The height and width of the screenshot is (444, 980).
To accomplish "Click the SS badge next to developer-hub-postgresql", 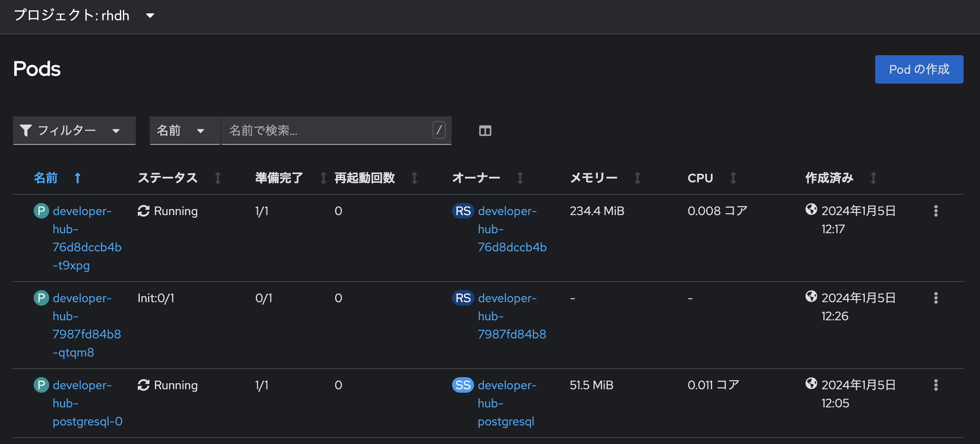I will (x=462, y=385).
